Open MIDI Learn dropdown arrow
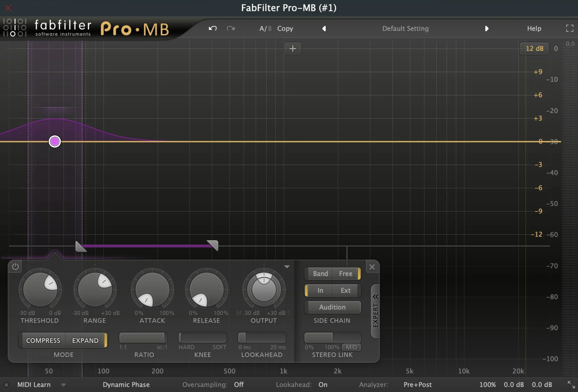The width and height of the screenshot is (578, 392). click(63, 385)
